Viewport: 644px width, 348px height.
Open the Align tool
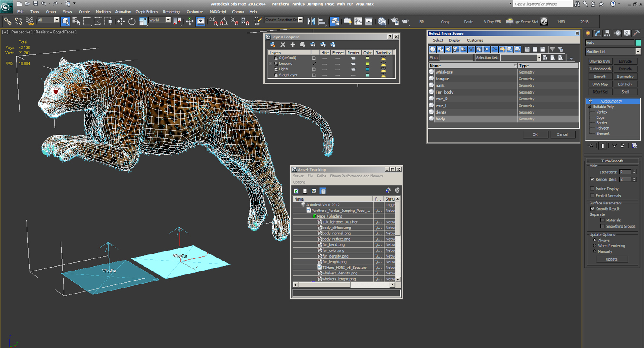pos(322,21)
